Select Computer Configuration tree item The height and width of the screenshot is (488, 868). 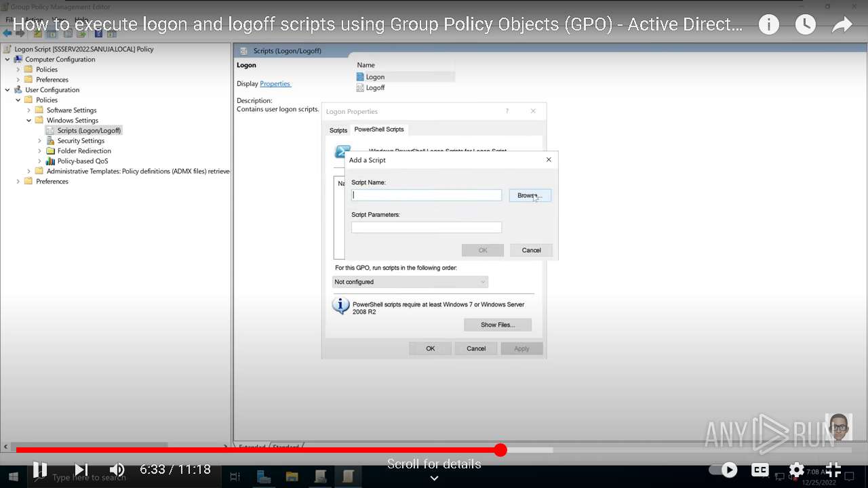(60, 59)
